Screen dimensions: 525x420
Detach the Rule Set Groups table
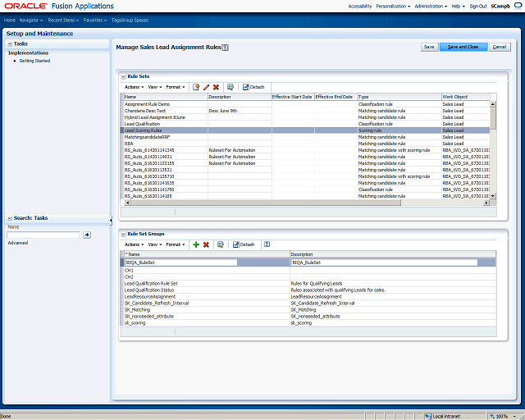tap(244, 244)
